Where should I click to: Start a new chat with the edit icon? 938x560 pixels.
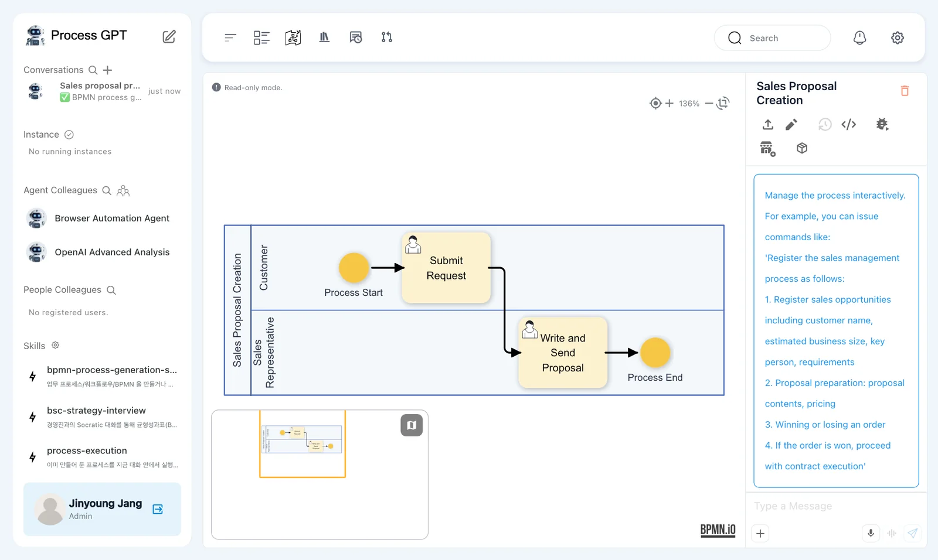point(169,36)
